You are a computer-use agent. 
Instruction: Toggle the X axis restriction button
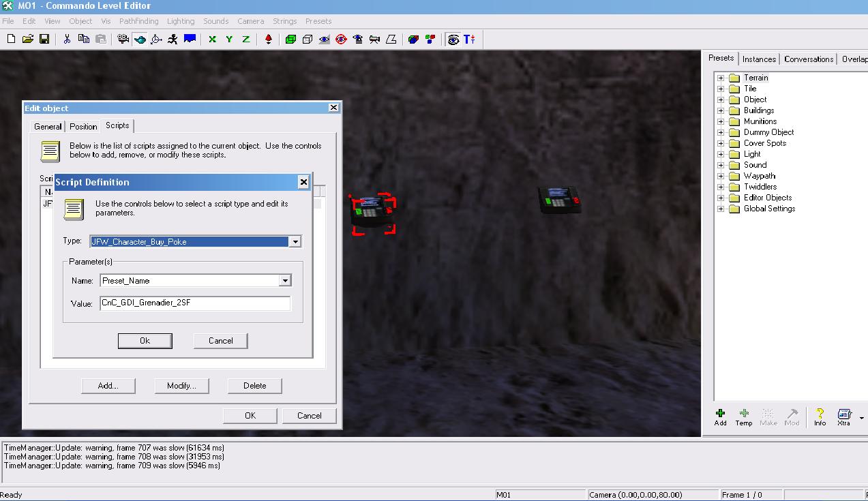(212, 40)
